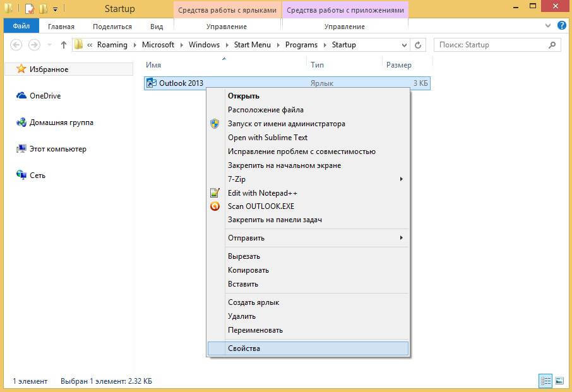
Task: Open the Customize Quick Access Toolbar dropdown
Action: coord(56,9)
